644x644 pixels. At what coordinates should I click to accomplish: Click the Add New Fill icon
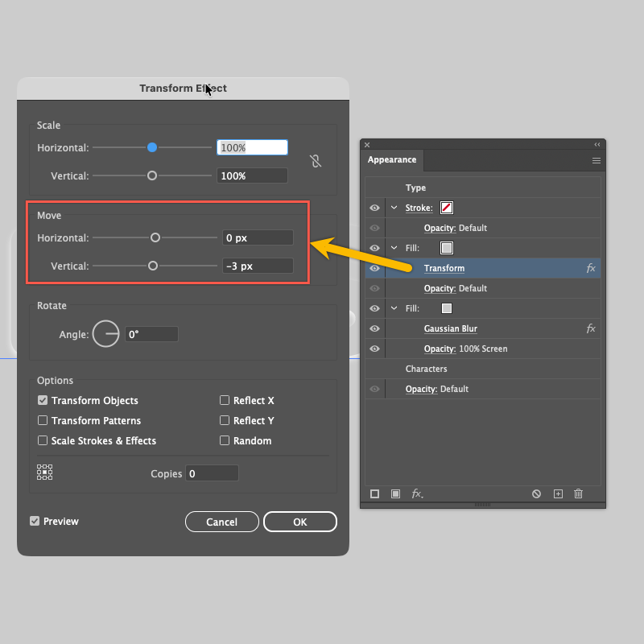[x=395, y=493]
